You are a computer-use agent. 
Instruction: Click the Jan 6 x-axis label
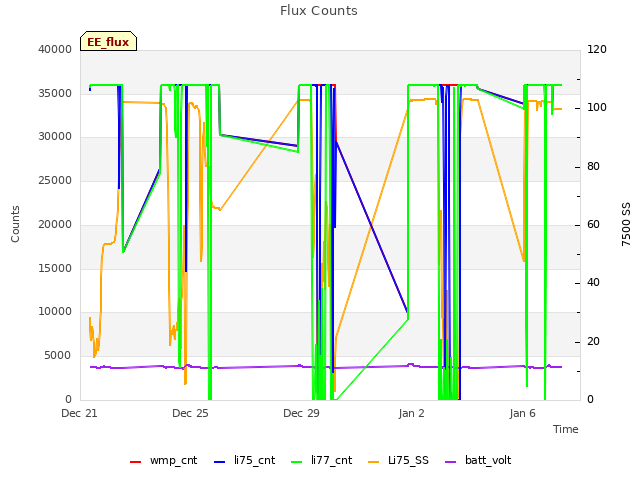coord(522,413)
